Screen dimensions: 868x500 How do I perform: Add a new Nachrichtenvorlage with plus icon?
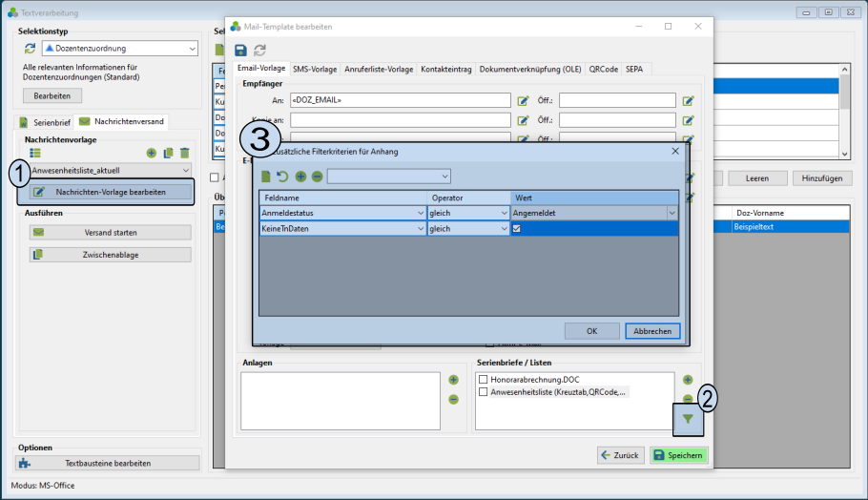coord(151,154)
